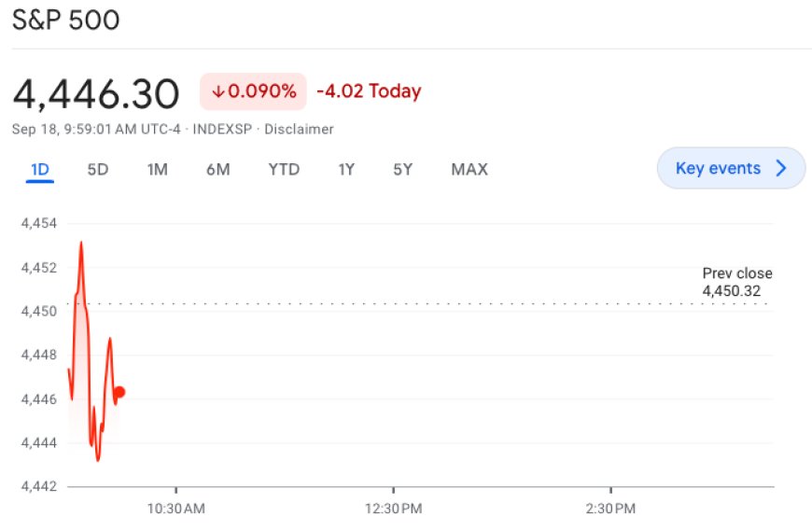Select the 1D time range tab

pyautogui.click(x=40, y=169)
